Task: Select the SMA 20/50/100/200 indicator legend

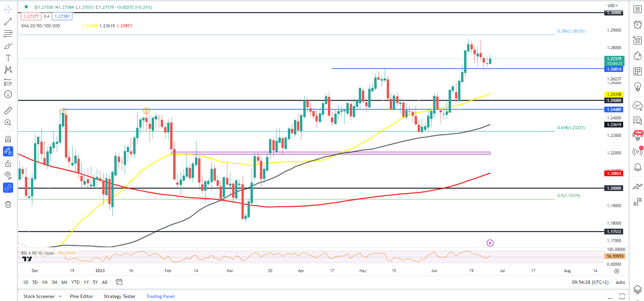Action: coord(40,26)
